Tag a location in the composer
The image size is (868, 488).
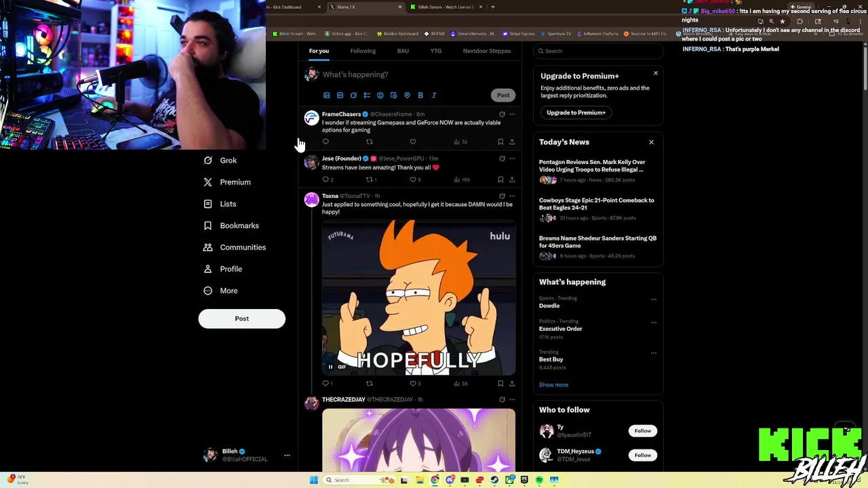click(x=407, y=96)
